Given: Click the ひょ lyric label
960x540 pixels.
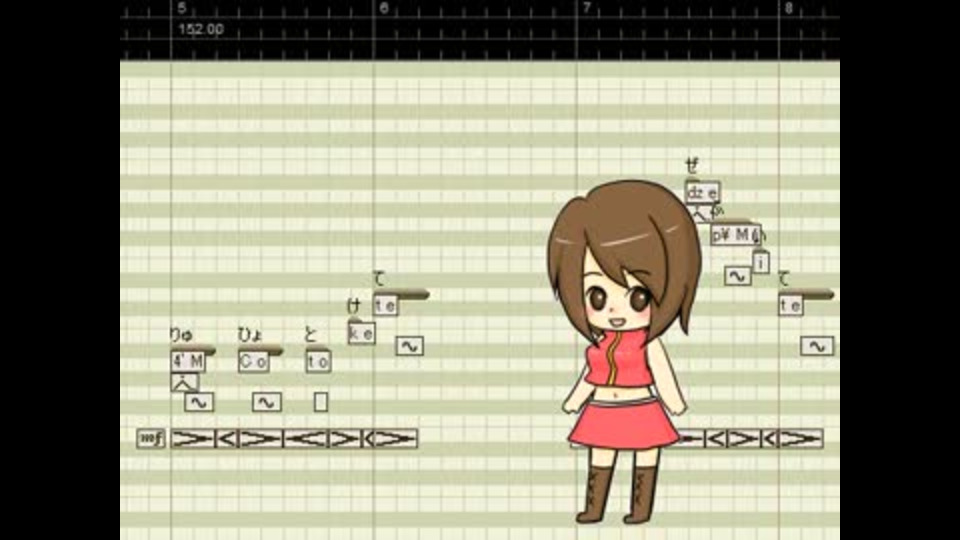Looking at the screenshot, I should [x=250, y=335].
